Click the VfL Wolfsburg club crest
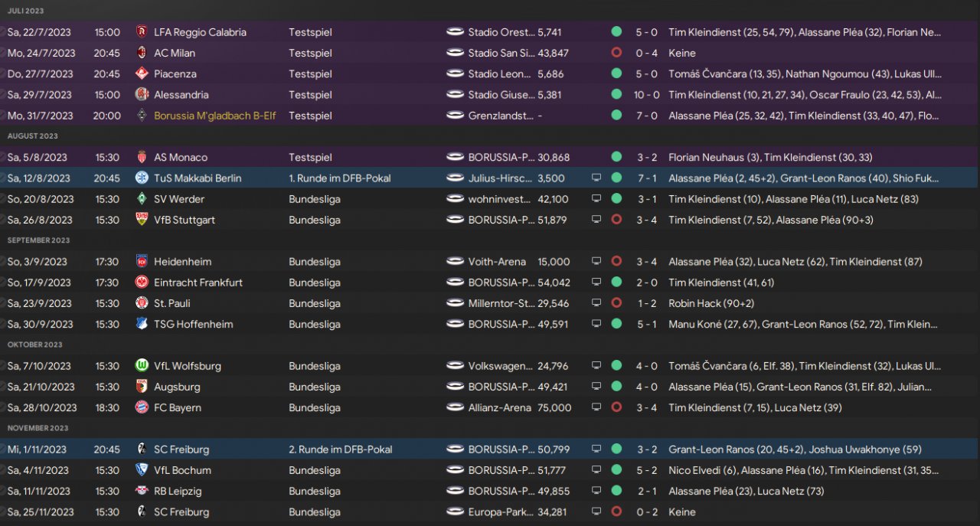 point(141,366)
